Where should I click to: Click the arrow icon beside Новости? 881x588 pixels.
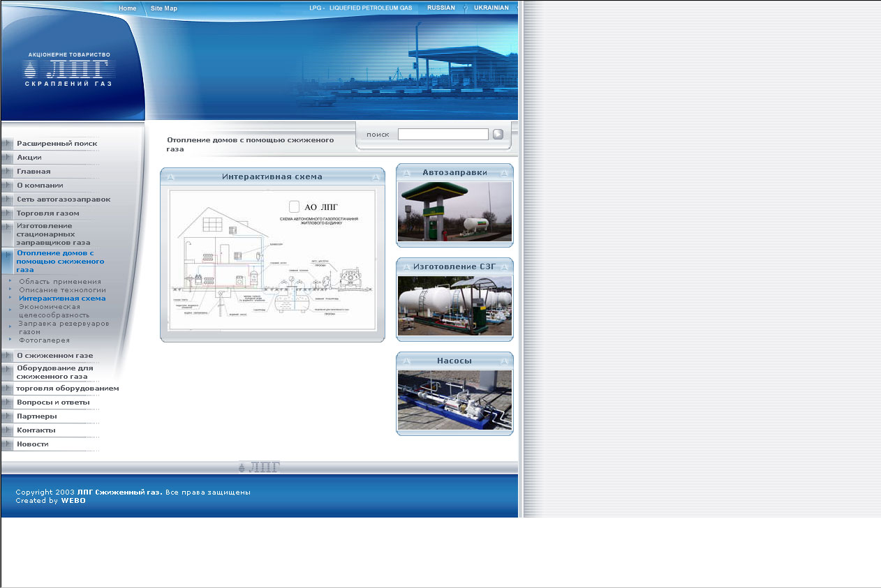pyautogui.click(x=7, y=444)
